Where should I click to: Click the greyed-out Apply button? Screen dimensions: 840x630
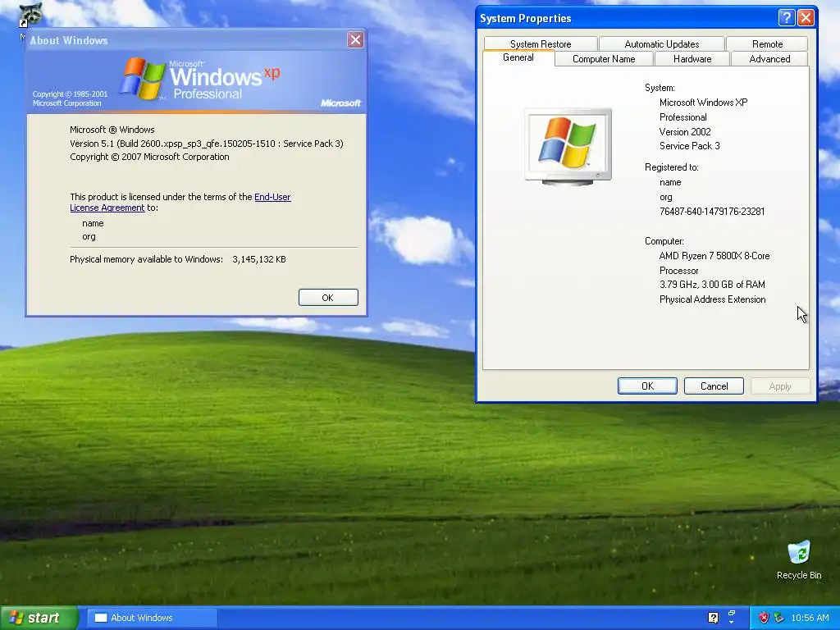(x=779, y=386)
